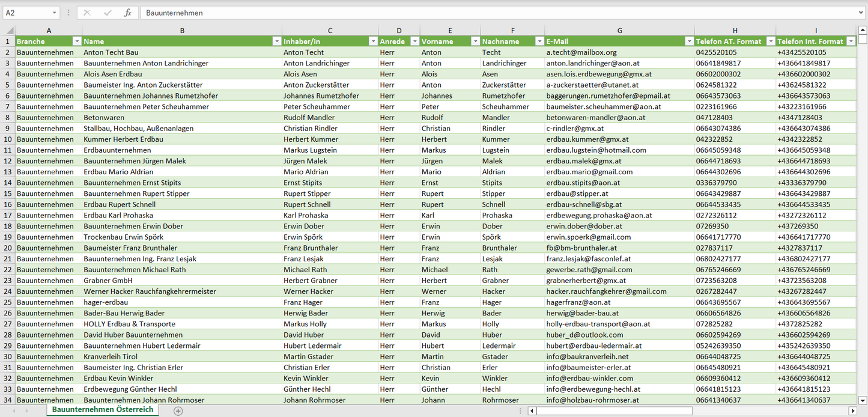Open the Branche column filter dropdown
Screen dimensions: 868x417
click(76, 41)
